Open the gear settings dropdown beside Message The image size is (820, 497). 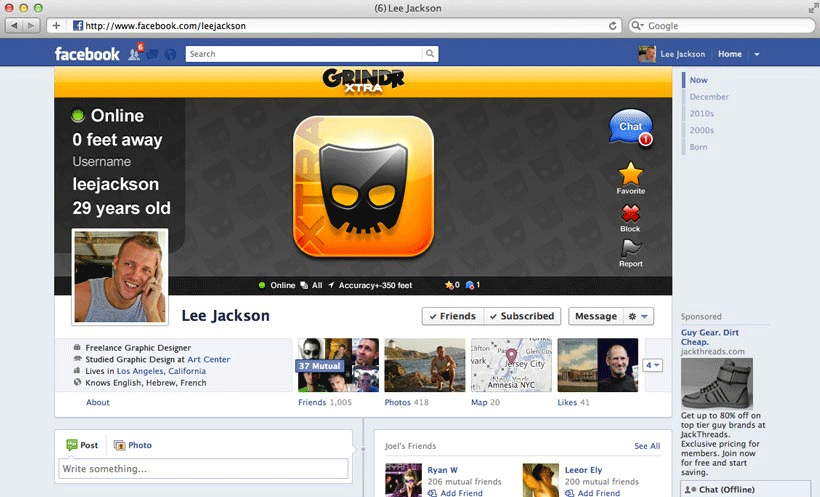coord(637,316)
